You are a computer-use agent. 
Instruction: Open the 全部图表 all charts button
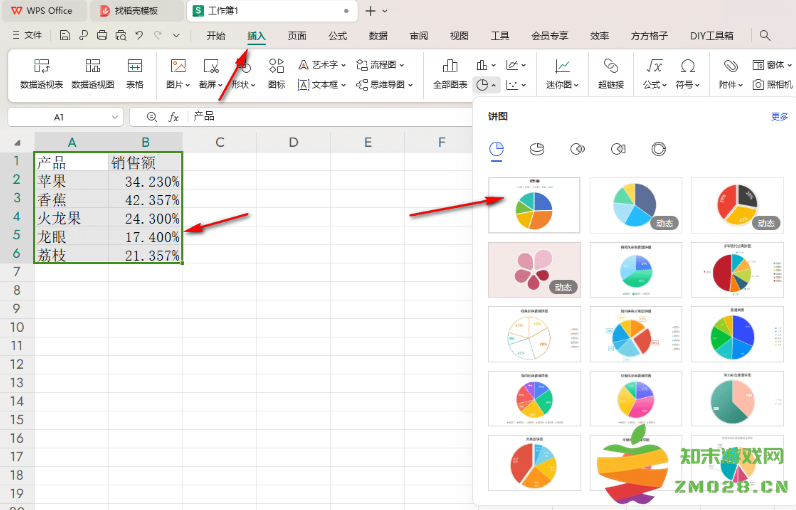point(450,73)
